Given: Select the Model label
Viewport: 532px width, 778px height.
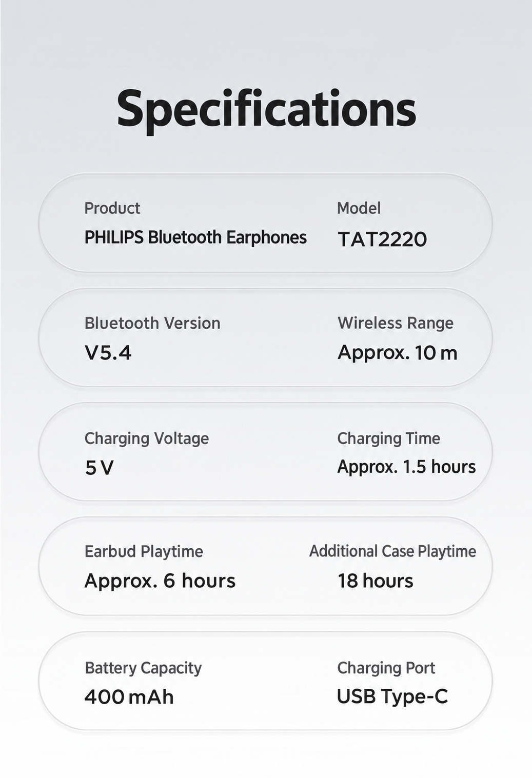Looking at the screenshot, I should tap(359, 208).
